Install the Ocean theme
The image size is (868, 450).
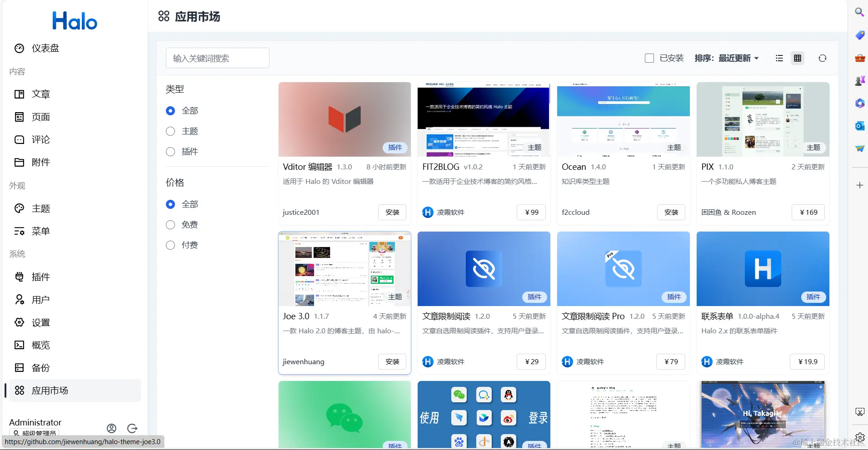[671, 212]
